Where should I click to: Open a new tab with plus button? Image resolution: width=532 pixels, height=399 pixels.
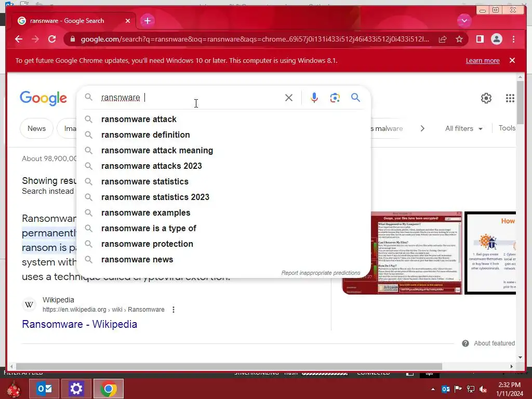click(147, 21)
